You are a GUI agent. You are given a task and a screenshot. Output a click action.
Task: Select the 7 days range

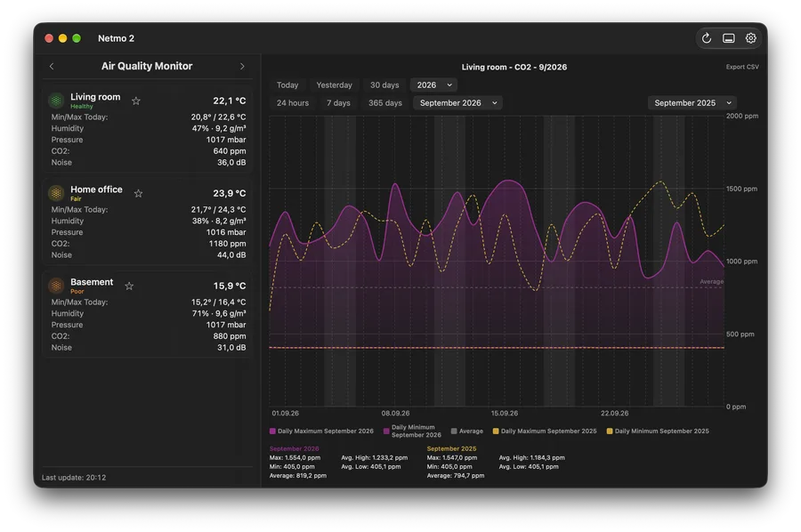click(339, 103)
